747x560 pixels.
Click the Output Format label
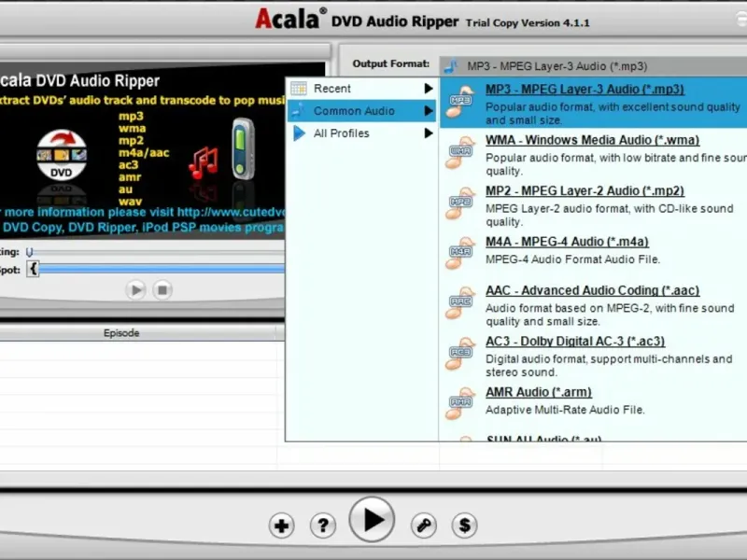pyautogui.click(x=390, y=63)
